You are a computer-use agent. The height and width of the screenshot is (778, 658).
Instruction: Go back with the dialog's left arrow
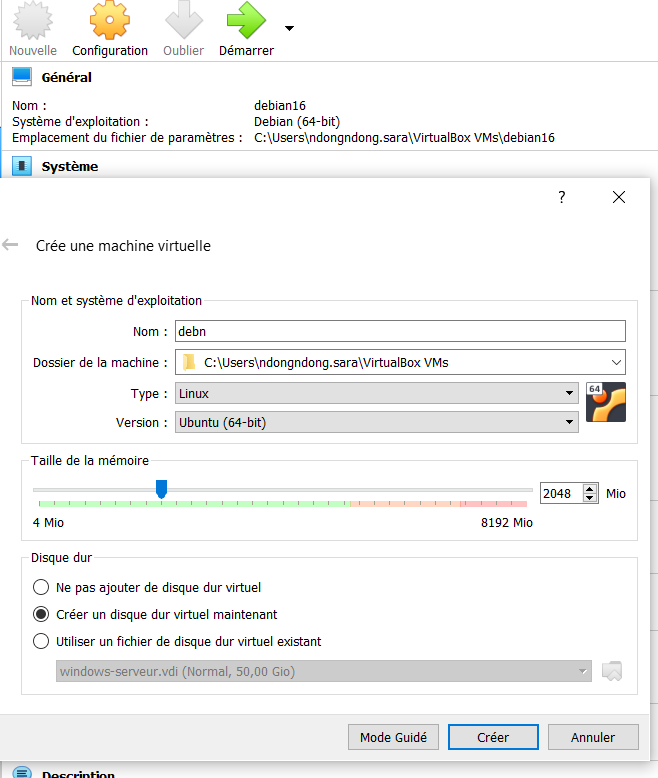(x=10, y=245)
